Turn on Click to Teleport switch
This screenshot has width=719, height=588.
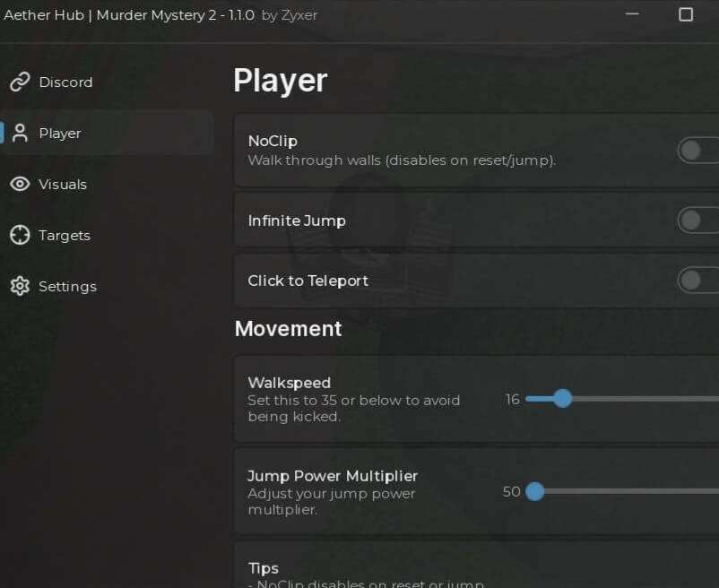pos(697,280)
